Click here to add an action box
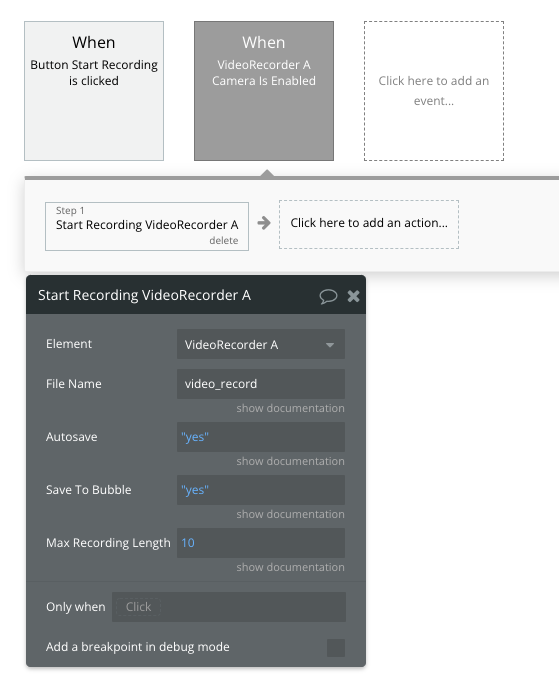This screenshot has height=696, width=559. click(x=369, y=224)
